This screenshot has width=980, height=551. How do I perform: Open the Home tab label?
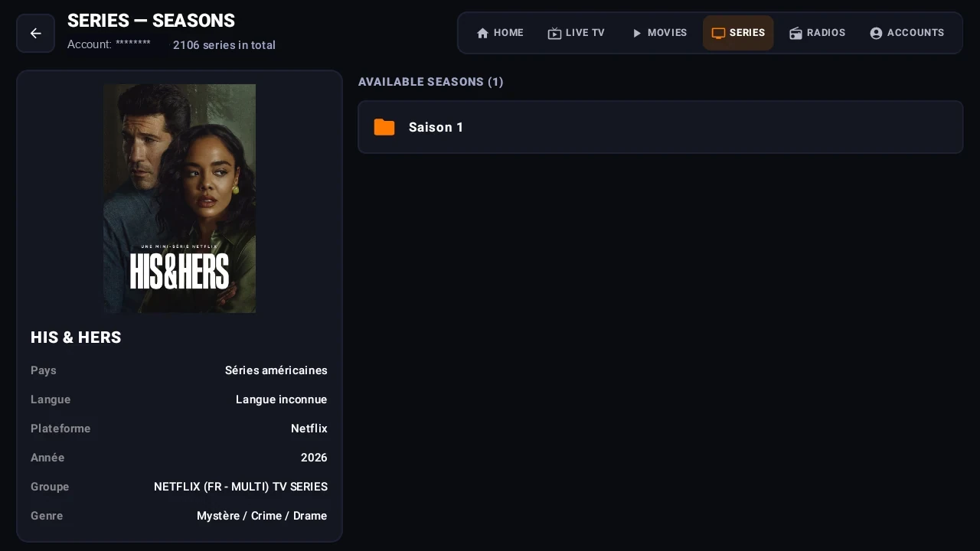508,33
